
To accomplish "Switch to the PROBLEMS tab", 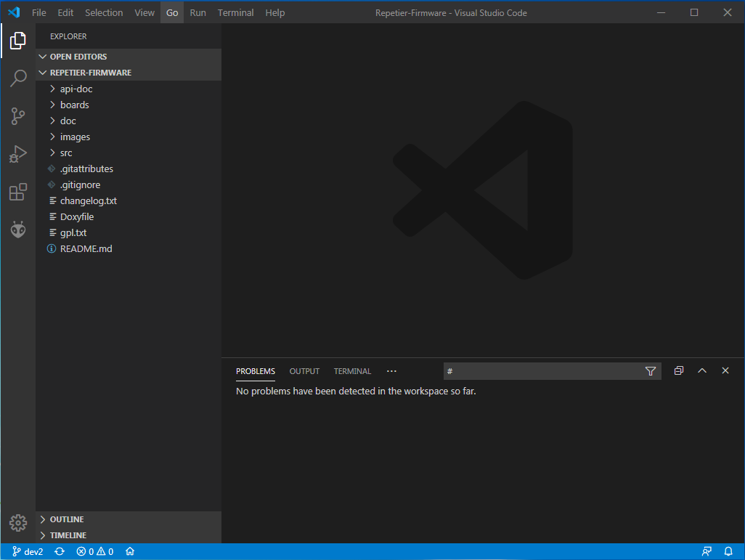I will [256, 371].
